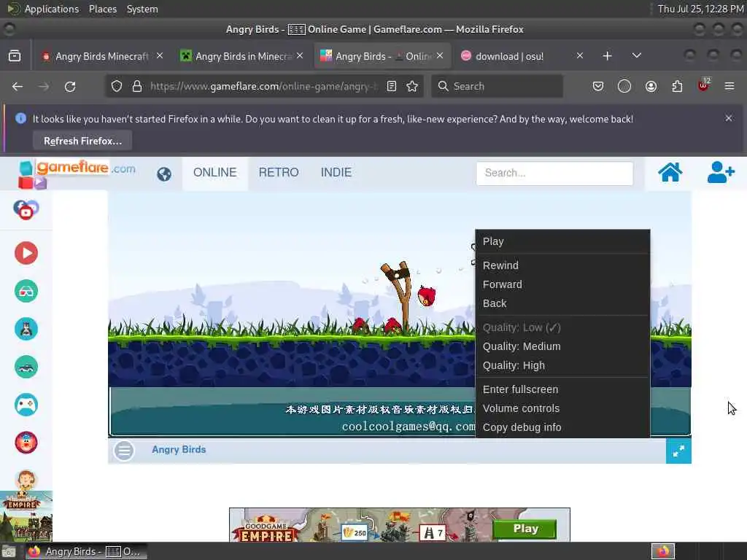Open Firefox account icon
The width and height of the screenshot is (747, 560).
tap(651, 86)
